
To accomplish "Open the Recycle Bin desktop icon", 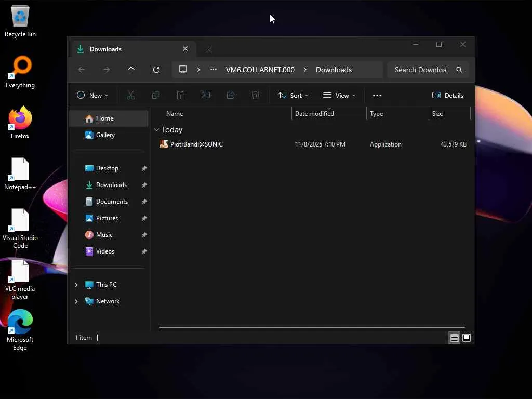I will click(x=20, y=21).
